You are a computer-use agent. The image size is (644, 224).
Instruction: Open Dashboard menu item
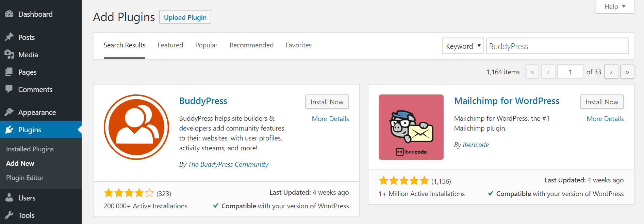41,14
